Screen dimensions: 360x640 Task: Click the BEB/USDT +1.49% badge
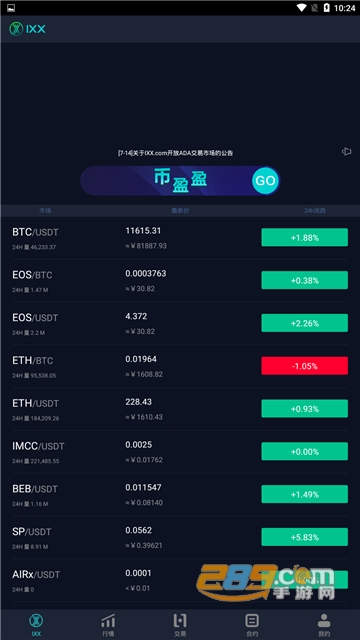tap(304, 494)
